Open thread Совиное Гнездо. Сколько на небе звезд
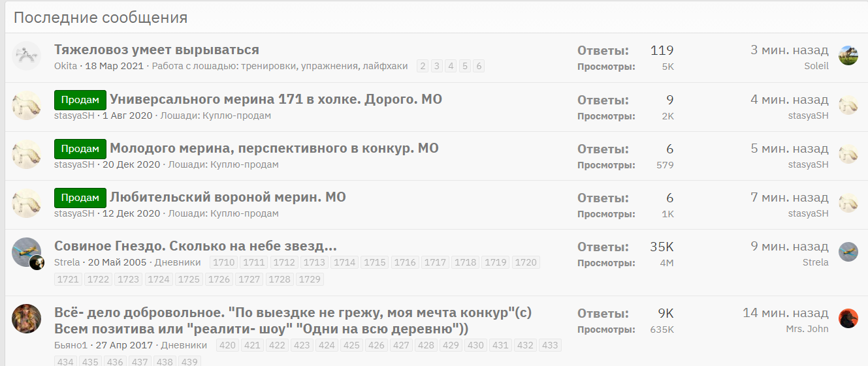This screenshot has height=366, width=868. [195, 246]
